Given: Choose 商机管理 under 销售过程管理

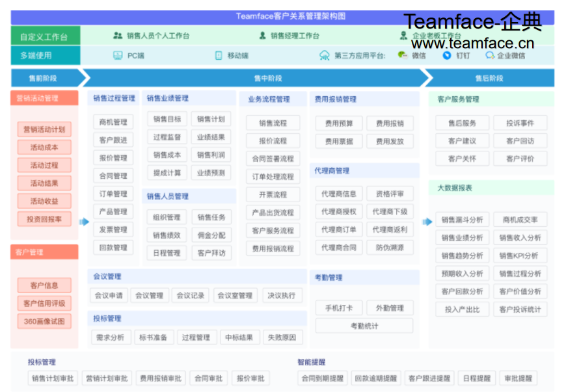Looking at the screenshot, I should pos(113,122).
